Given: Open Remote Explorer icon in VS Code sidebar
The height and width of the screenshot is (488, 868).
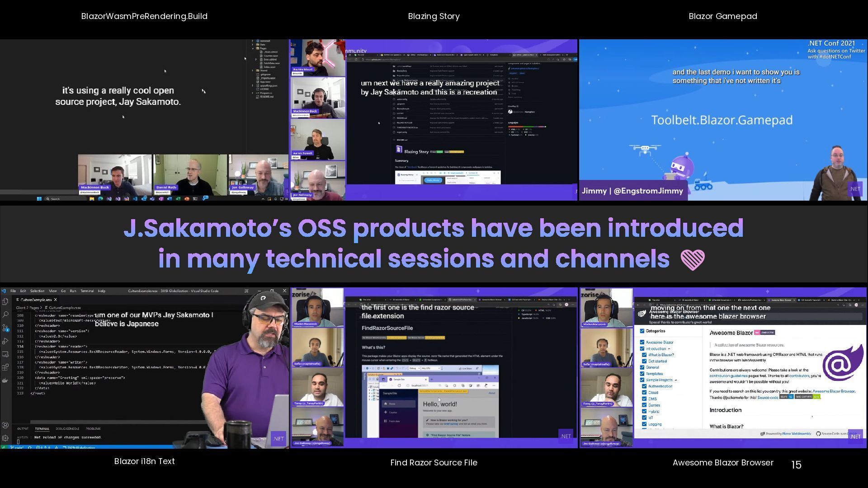Looking at the screenshot, I should (x=5, y=354).
